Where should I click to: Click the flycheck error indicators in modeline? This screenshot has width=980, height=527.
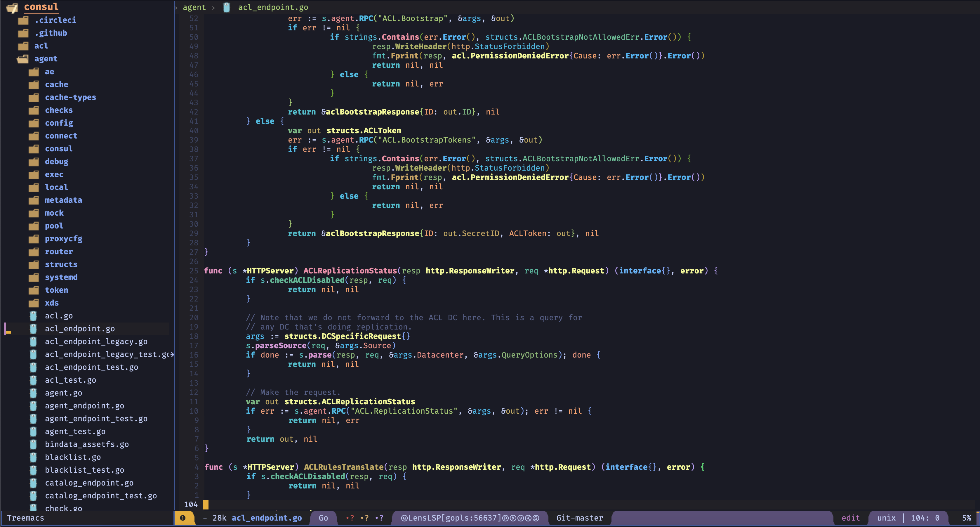click(x=364, y=518)
